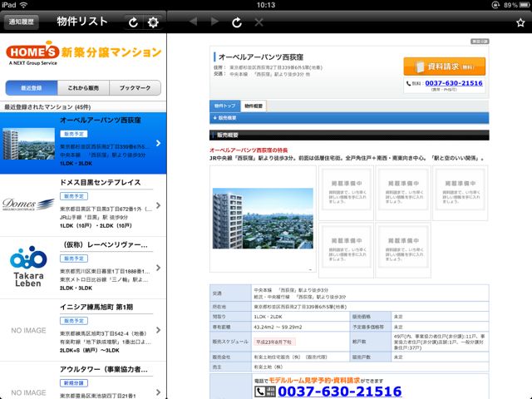Call the number 0037-630-21516 in the header

(x=454, y=83)
